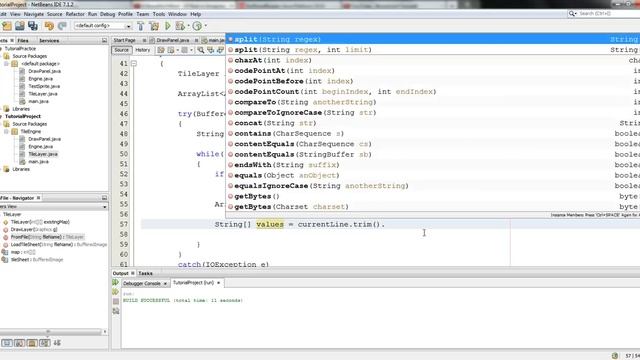Screen dimensions: 640x360
Task: Open the Debug Project dropdown arrow
Action: [x=188, y=26]
